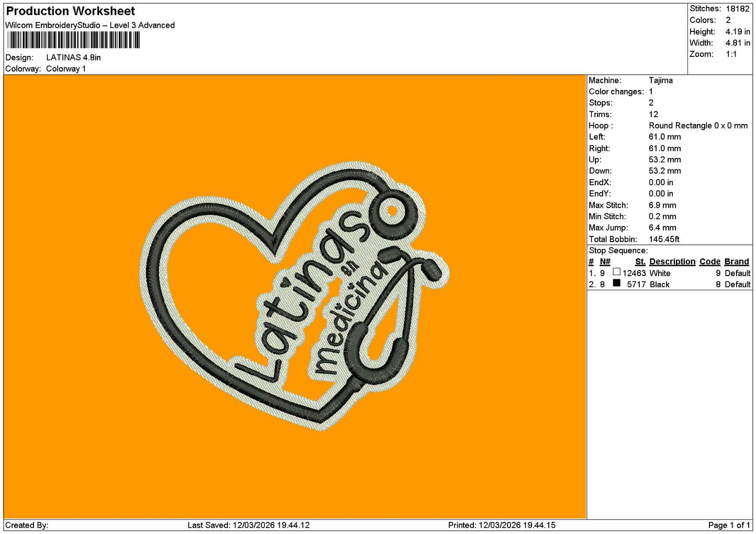This screenshot has height=534, width=756.
Task: Click 'Default' brand in the Black row
Action: 738,285
